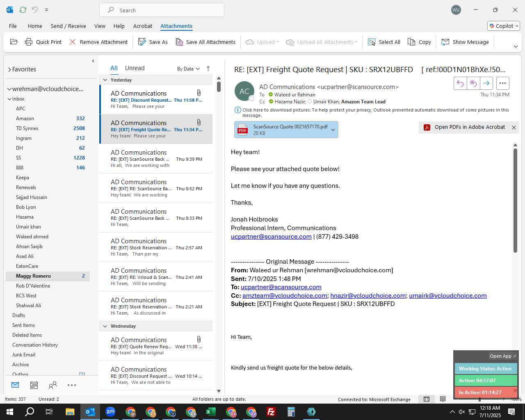Viewport: 525px width, 420px height.
Task: Collapse the Inbox folder
Action: 9,99
